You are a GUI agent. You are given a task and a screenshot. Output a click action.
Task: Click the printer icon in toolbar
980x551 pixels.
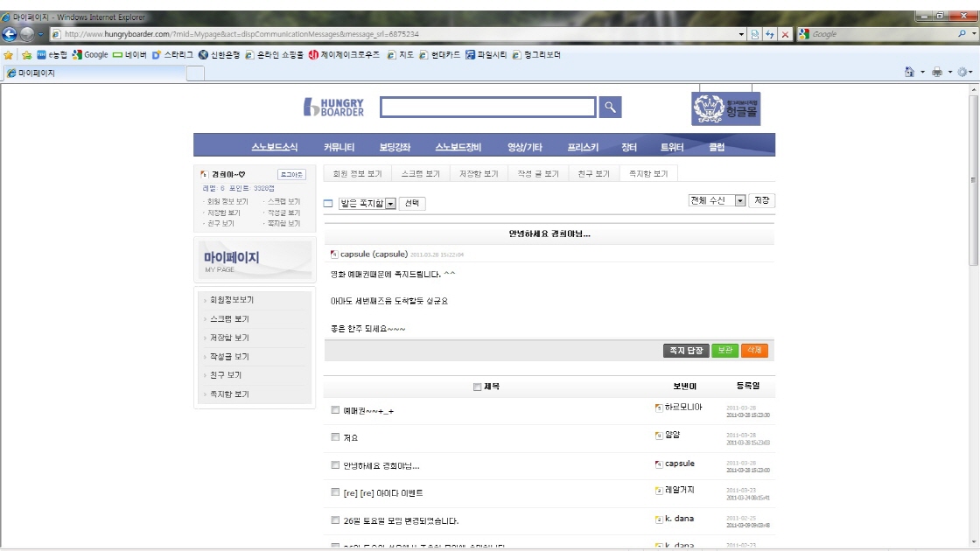coord(937,73)
